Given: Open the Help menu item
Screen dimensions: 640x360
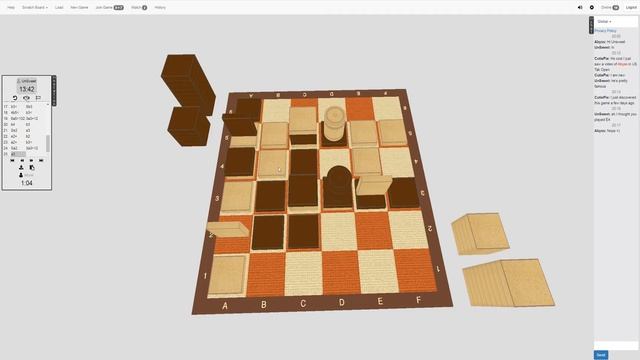Looking at the screenshot, I should 11,7.
